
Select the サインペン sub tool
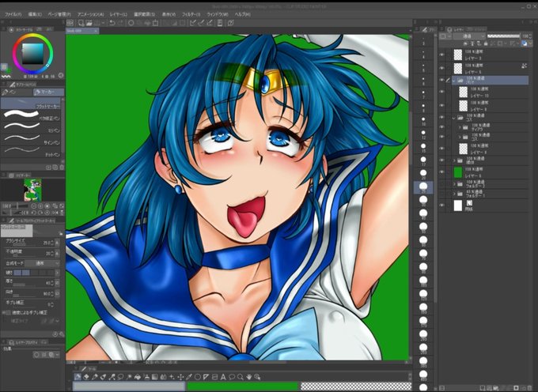click(x=31, y=139)
